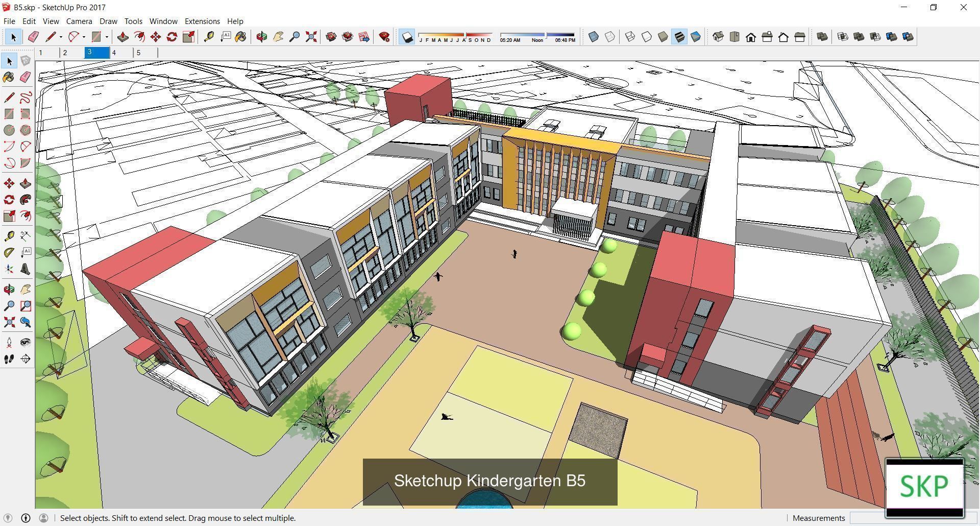Open the Extension Warehouse

coord(348,37)
